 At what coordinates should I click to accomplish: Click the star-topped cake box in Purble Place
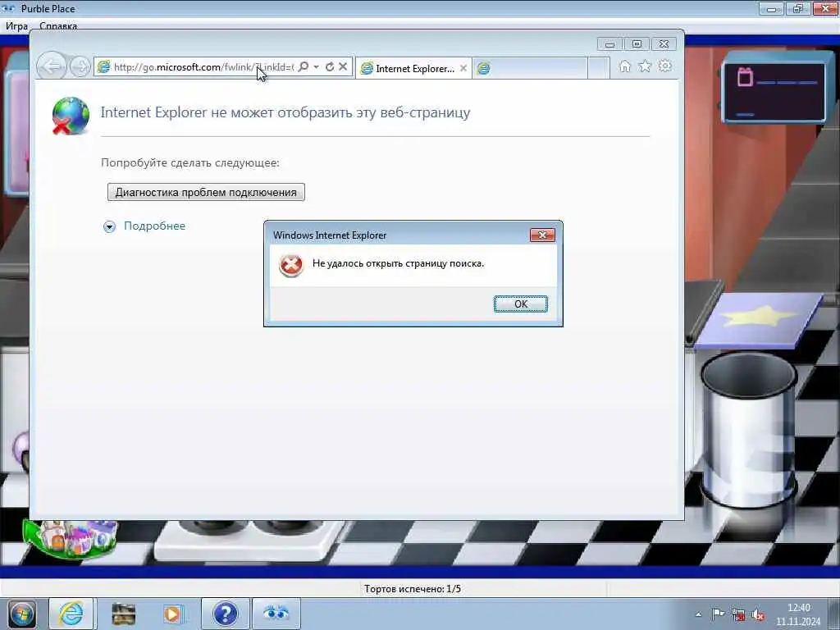(x=758, y=319)
